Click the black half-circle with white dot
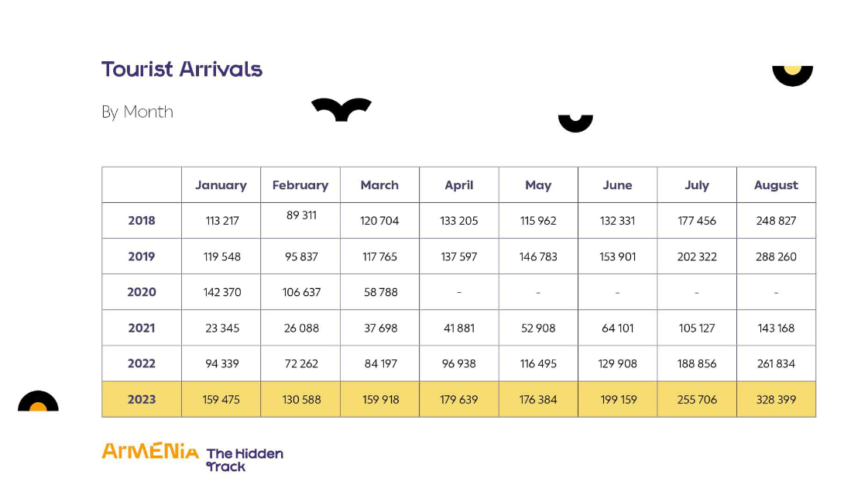 pyautogui.click(x=575, y=123)
